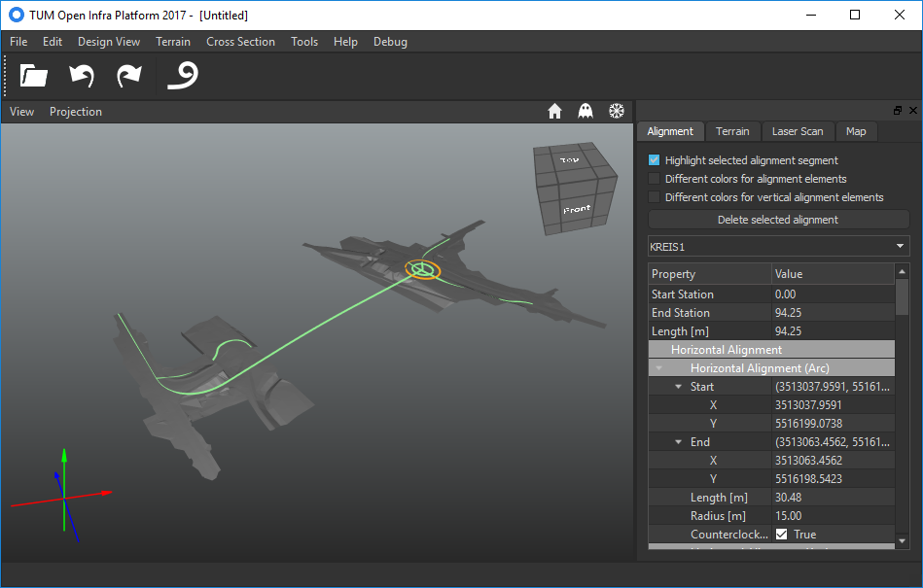Open the Debug menu
Image resolution: width=923 pixels, height=588 pixels.
(390, 42)
